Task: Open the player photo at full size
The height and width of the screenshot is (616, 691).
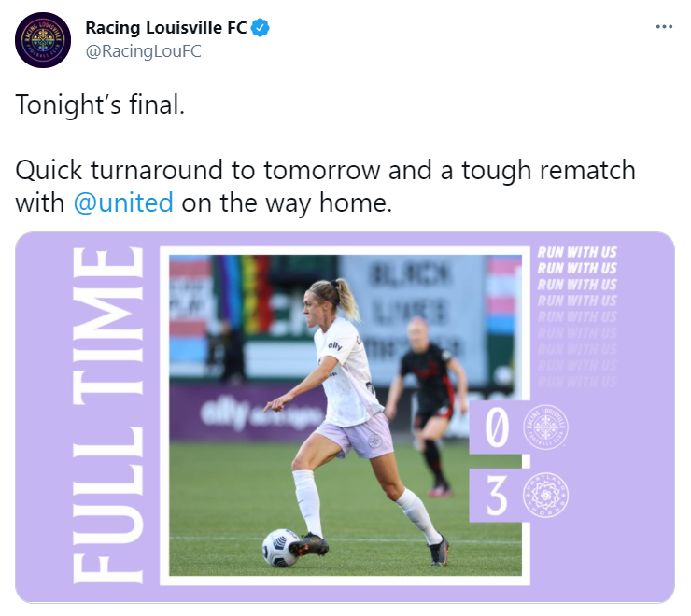Action: coord(345,415)
